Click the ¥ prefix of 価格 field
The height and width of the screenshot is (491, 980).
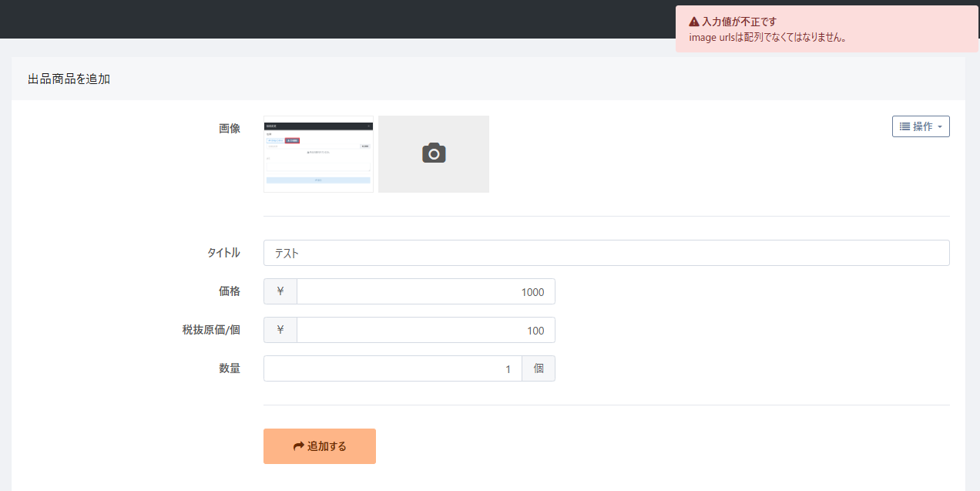coord(280,291)
